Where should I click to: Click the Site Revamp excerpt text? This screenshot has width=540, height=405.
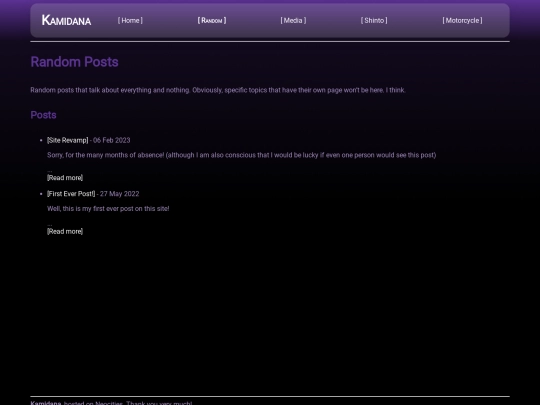pos(241,155)
